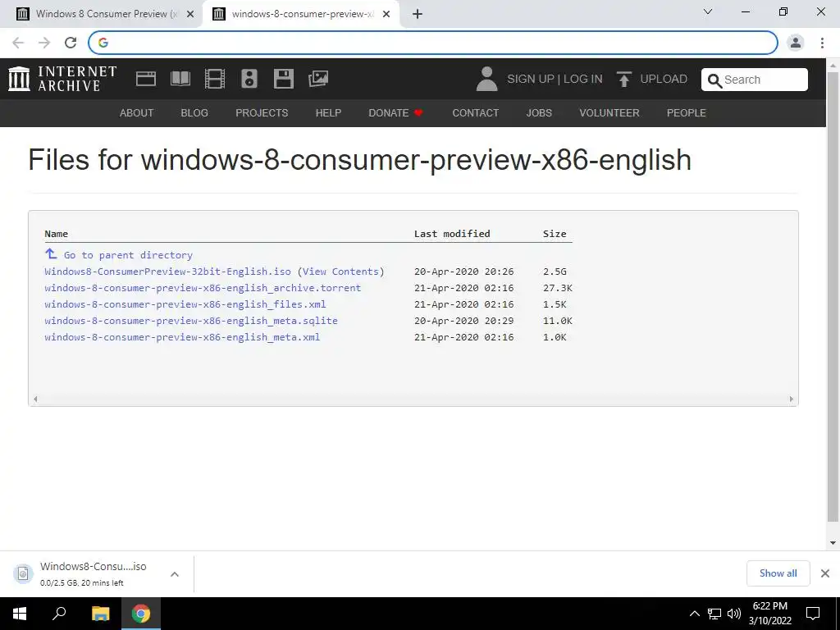Click the 2.5G size value

pyautogui.click(x=555, y=272)
